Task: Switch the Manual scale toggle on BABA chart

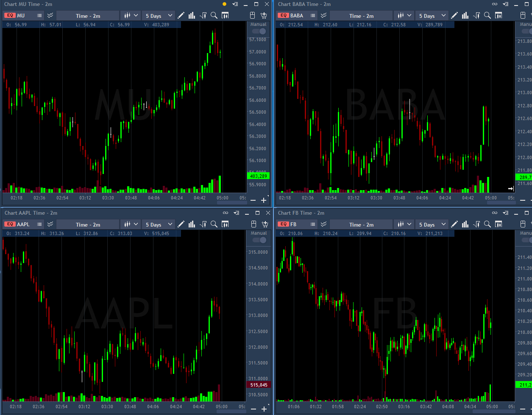Action: pyautogui.click(x=528, y=31)
